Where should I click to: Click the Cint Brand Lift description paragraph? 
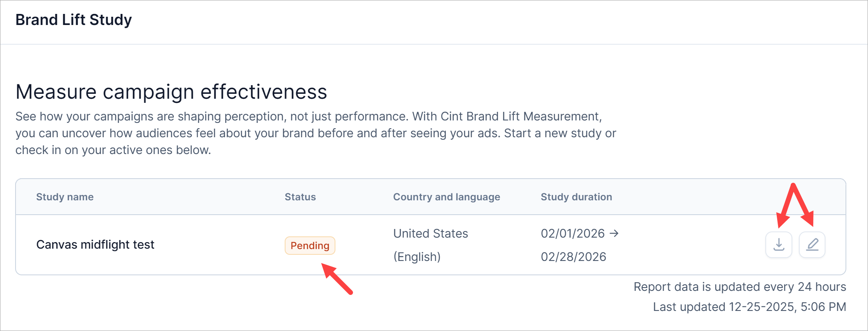(315, 133)
